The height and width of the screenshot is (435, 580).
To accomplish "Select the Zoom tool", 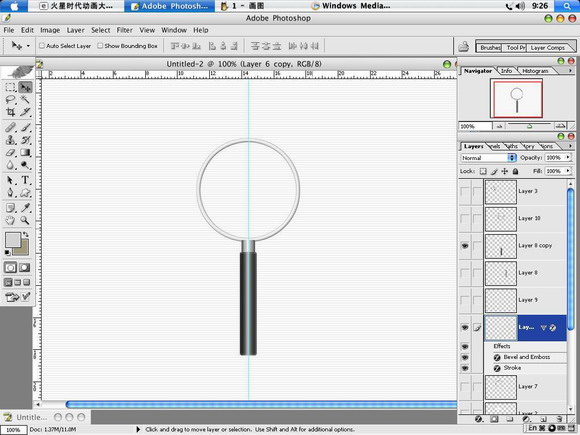I will coord(25,220).
